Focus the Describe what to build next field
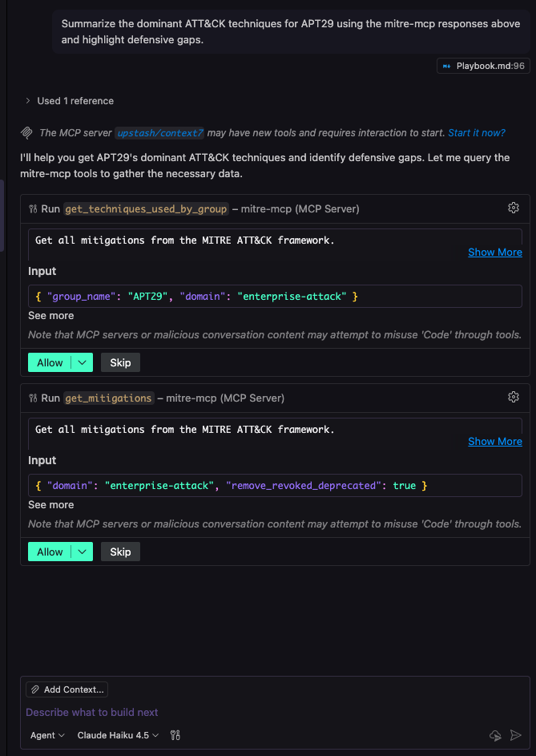Image resolution: width=536 pixels, height=756 pixels. pyautogui.click(x=275, y=712)
